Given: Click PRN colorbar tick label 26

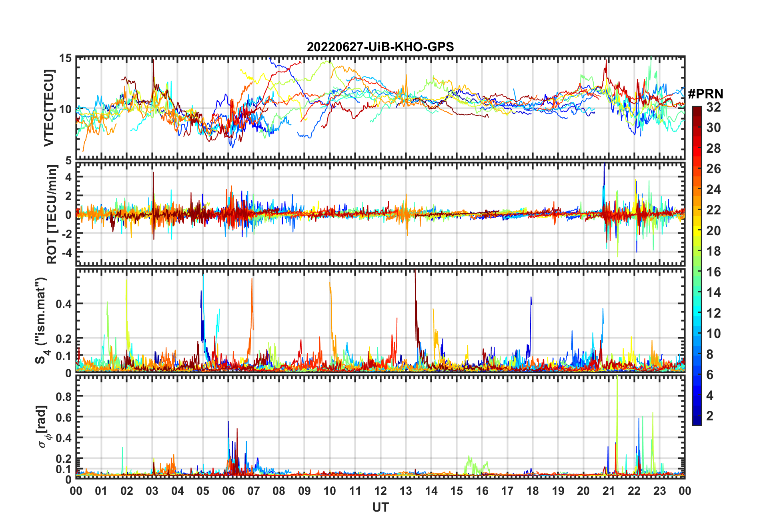Looking at the screenshot, I should tap(713, 169).
